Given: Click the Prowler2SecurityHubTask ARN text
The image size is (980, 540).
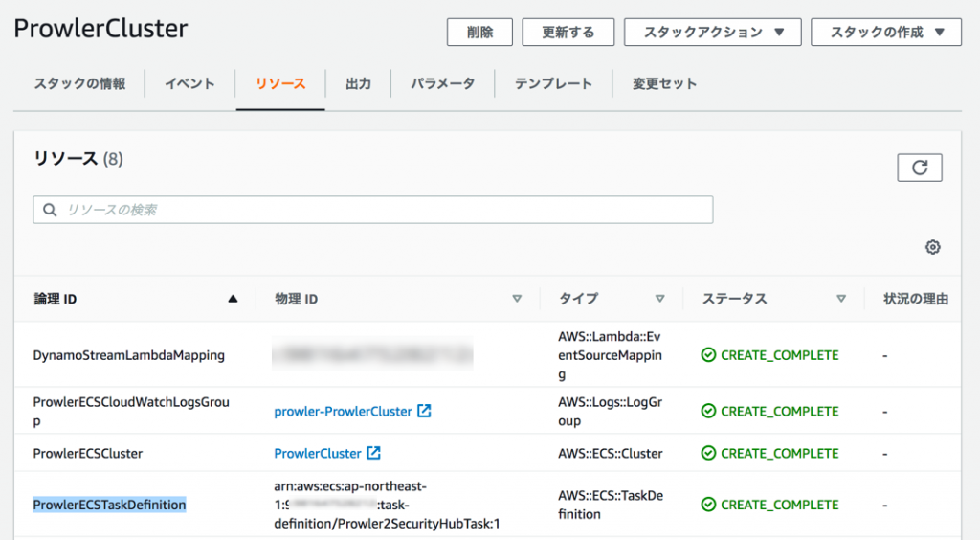Looking at the screenshot, I should (387, 505).
